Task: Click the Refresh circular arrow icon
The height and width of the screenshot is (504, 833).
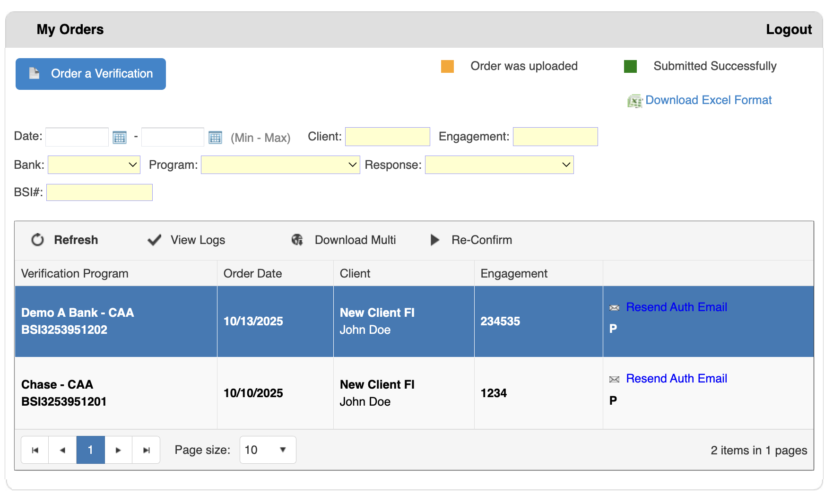Action: [x=38, y=240]
